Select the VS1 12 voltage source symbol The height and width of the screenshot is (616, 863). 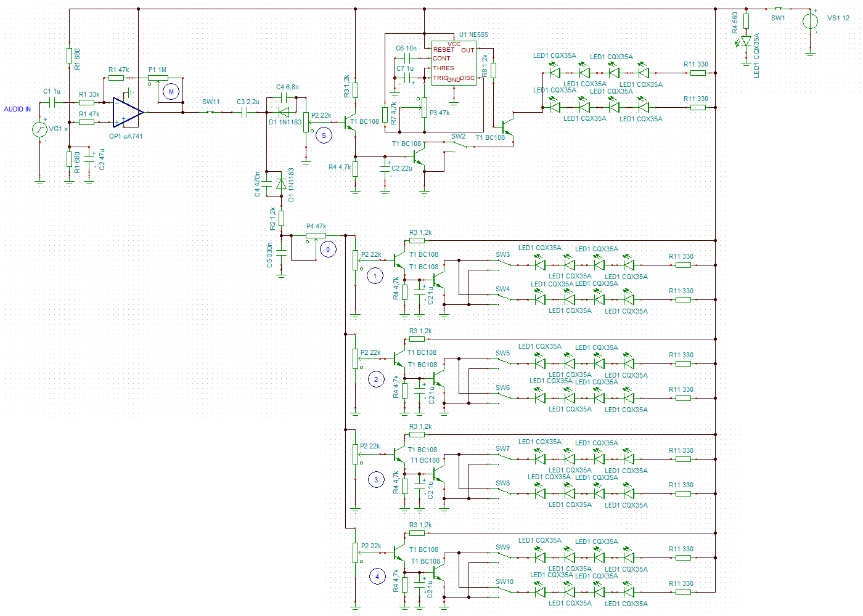click(x=810, y=22)
